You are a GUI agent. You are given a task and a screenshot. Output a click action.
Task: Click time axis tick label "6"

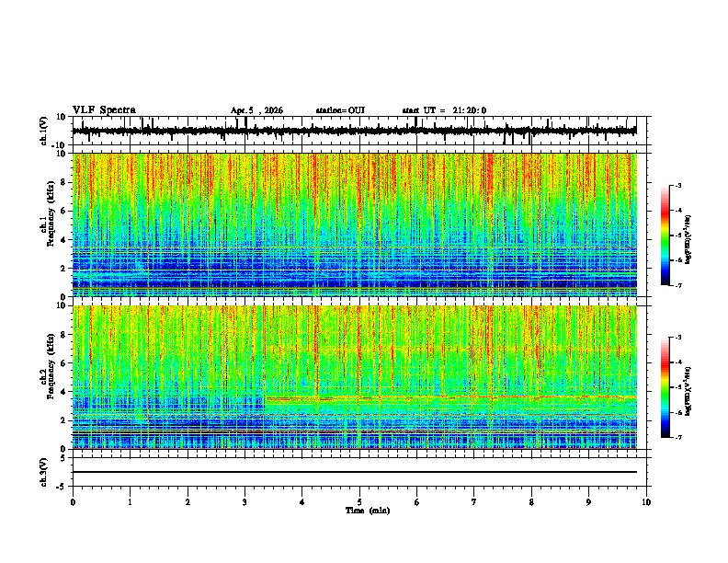(416, 502)
